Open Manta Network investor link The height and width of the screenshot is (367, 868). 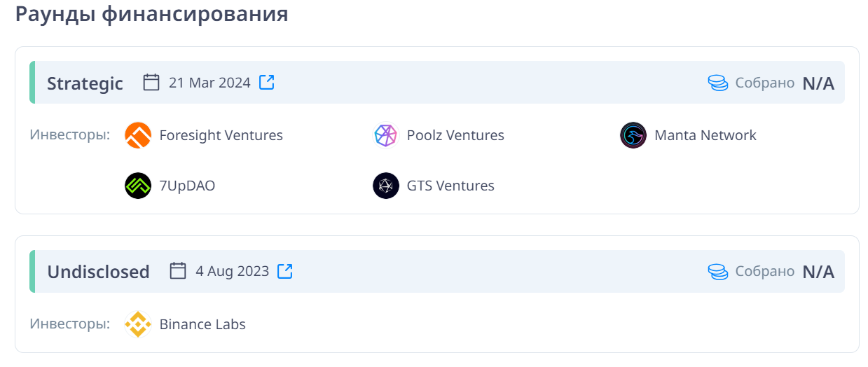pyautogui.click(x=705, y=135)
